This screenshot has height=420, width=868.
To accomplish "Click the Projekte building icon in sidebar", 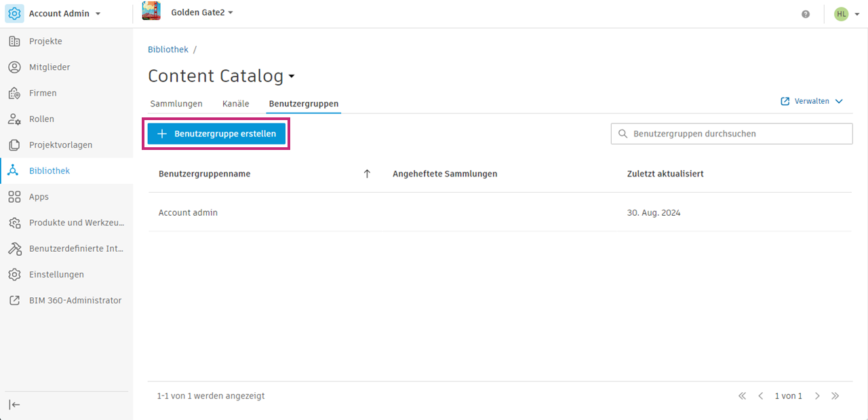I will pyautogui.click(x=14, y=41).
